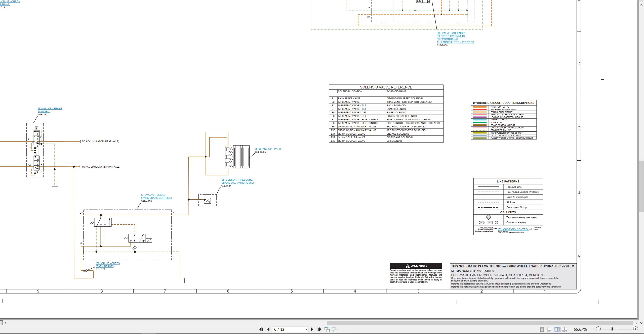
Task: Click the Taps diamond callout symbol
Action: tap(488, 217)
